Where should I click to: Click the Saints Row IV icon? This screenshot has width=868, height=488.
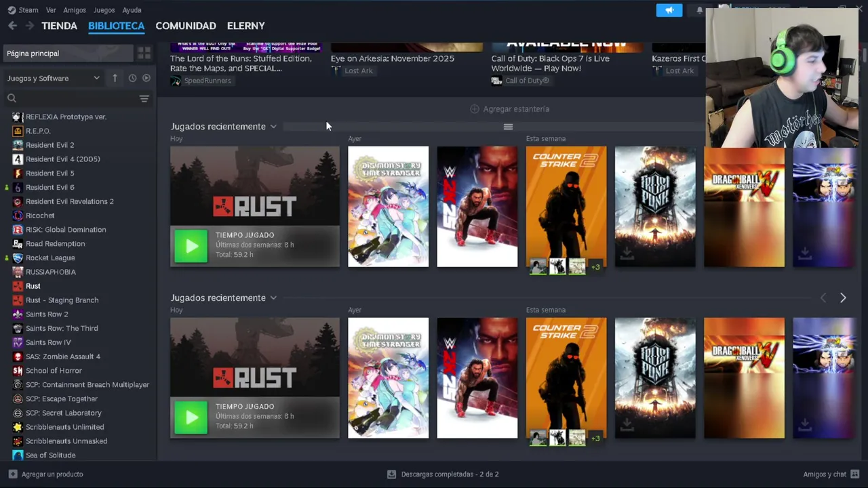[x=18, y=342]
